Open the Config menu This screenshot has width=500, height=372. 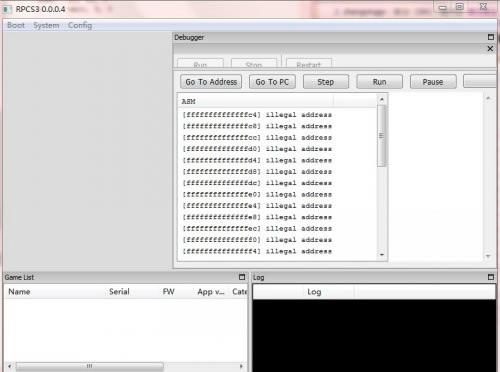80,25
